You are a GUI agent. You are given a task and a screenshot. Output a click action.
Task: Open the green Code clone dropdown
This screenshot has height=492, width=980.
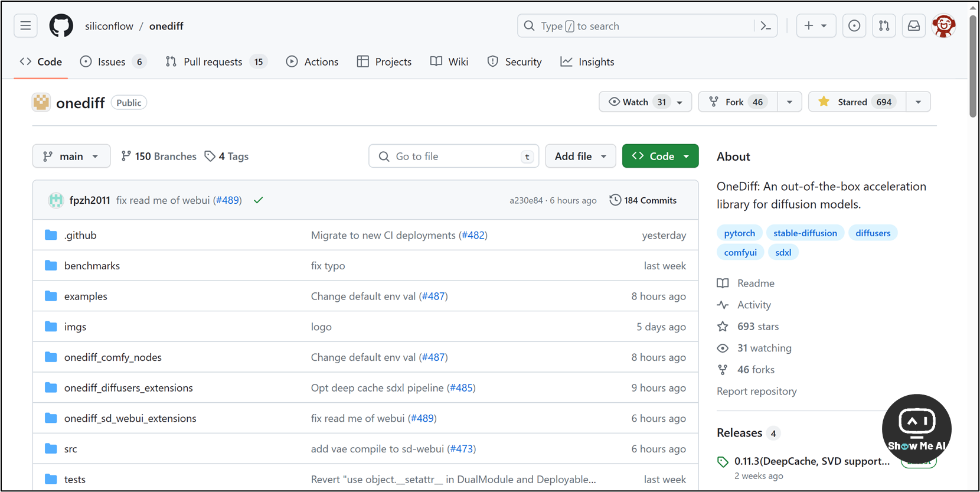pyautogui.click(x=660, y=156)
